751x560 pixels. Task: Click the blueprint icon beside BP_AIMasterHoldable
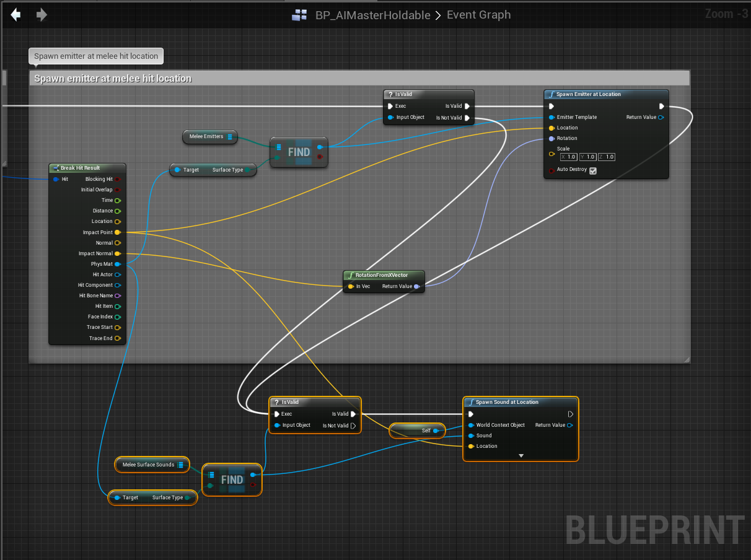tap(300, 15)
